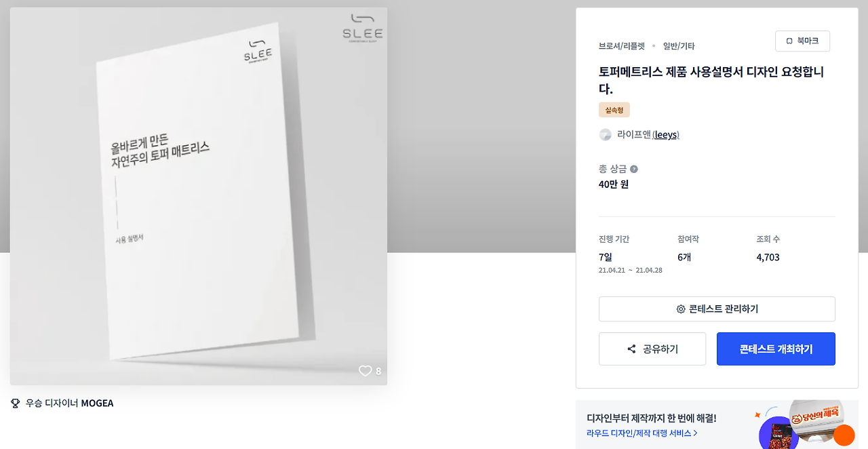Click the share icon in 공유하기 button
The height and width of the screenshot is (449, 868).
(x=631, y=349)
